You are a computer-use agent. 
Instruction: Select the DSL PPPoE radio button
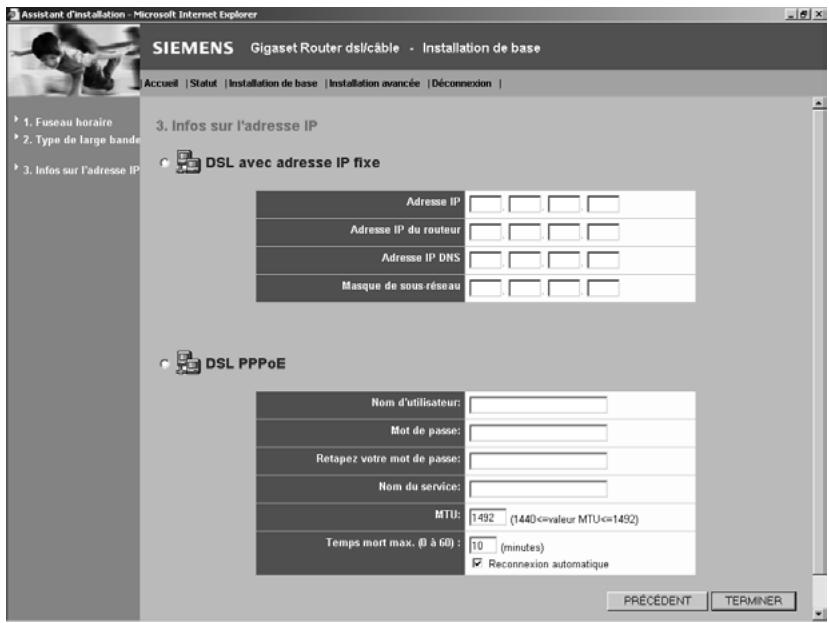165,364
